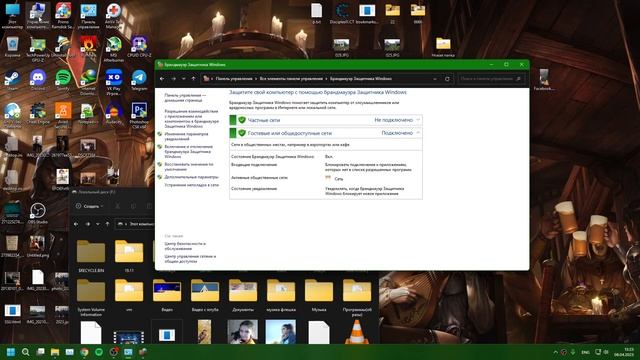Open 'Включение и отключение брандмауэра' link
640x360 pixels.
pos(188,151)
